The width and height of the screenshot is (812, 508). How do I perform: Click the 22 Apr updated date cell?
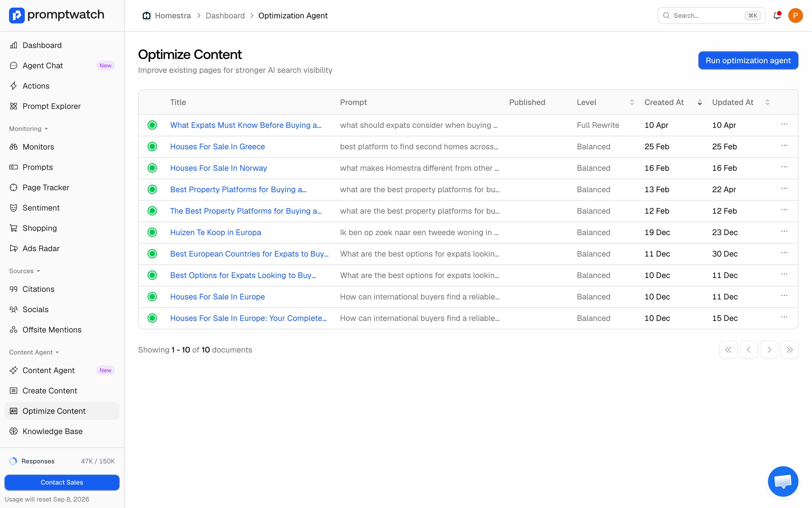(x=724, y=189)
